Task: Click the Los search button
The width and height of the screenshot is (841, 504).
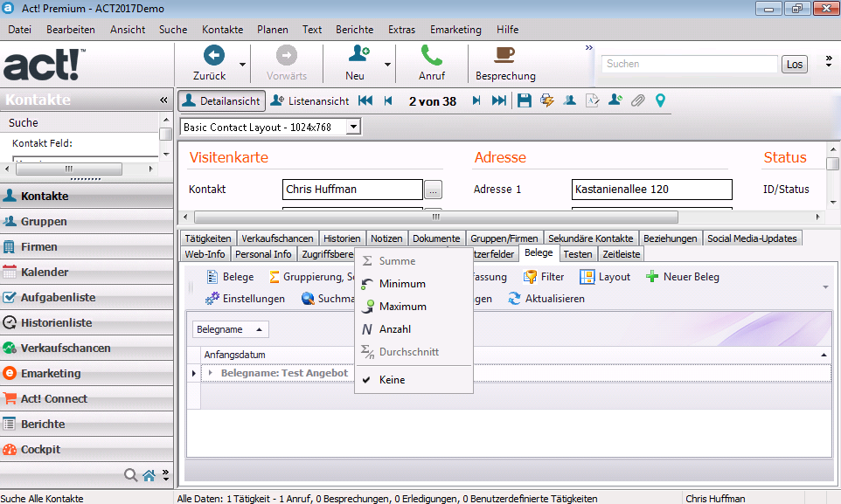Action: point(795,65)
